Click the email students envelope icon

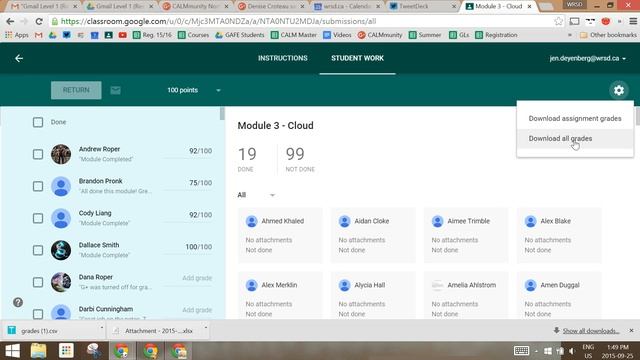(x=116, y=90)
